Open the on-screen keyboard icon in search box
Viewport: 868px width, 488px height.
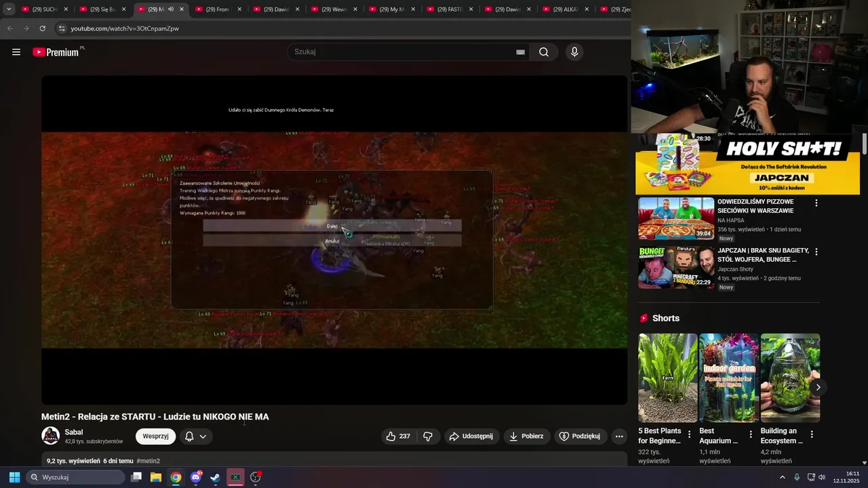point(520,52)
